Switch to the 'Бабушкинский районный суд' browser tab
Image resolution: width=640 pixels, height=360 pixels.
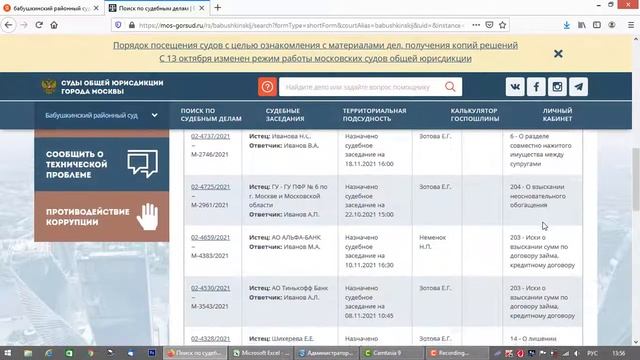(x=51, y=8)
